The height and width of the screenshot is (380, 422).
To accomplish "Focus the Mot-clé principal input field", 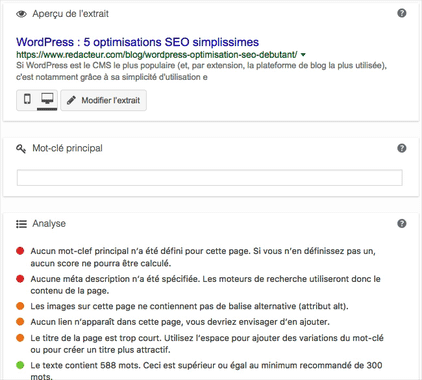I will 210,178.
